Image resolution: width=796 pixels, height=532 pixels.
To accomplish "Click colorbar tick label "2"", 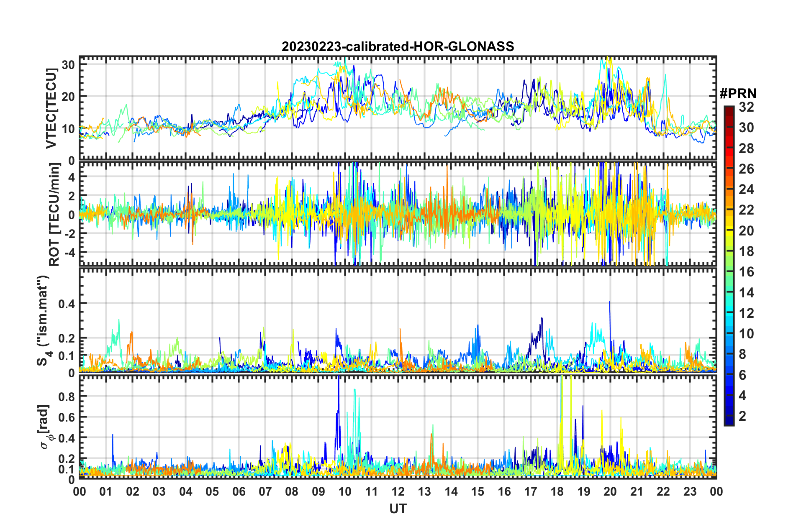I will [742, 416].
